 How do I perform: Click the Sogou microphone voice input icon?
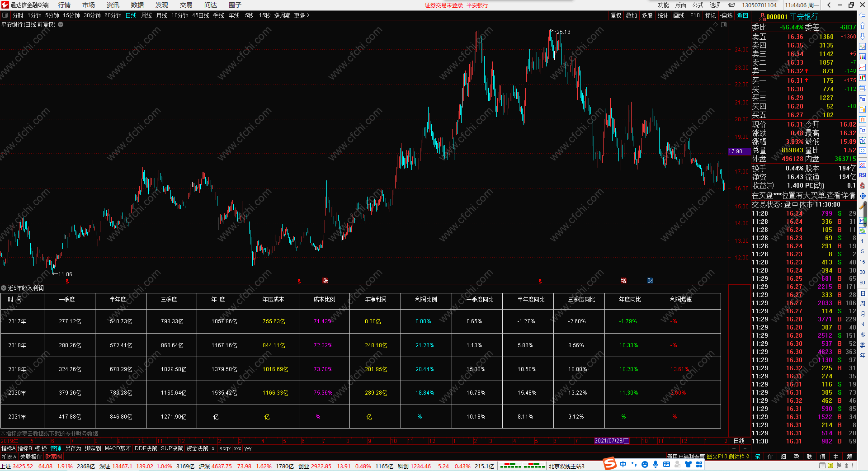(656, 464)
